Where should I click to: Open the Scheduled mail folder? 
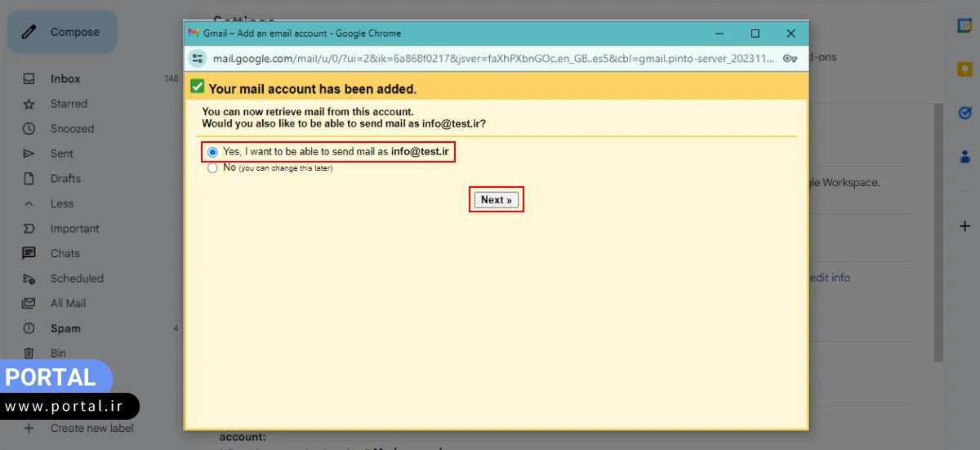pos(77,278)
